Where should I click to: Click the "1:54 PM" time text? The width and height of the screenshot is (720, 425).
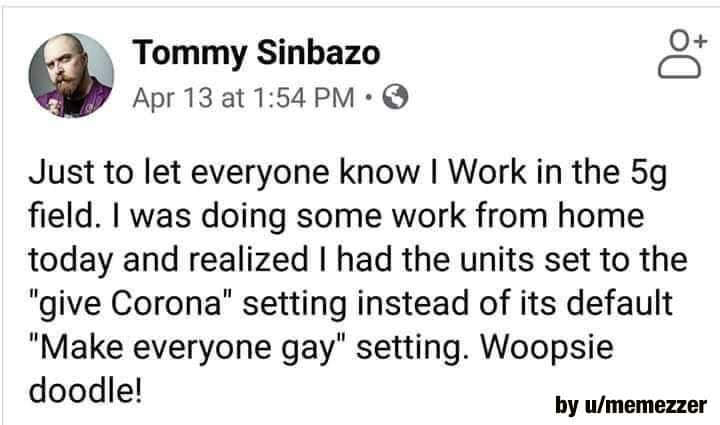click(x=303, y=98)
